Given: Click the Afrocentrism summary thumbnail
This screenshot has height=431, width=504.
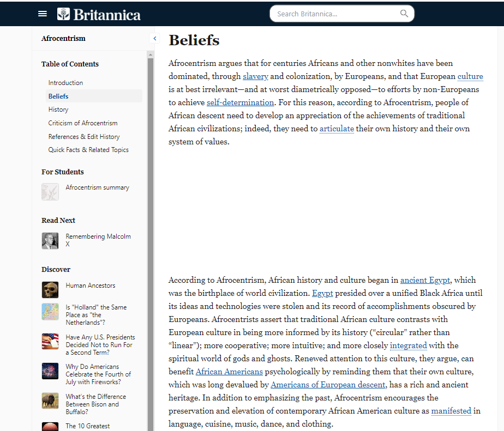Looking at the screenshot, I should (x=50, y=192).
